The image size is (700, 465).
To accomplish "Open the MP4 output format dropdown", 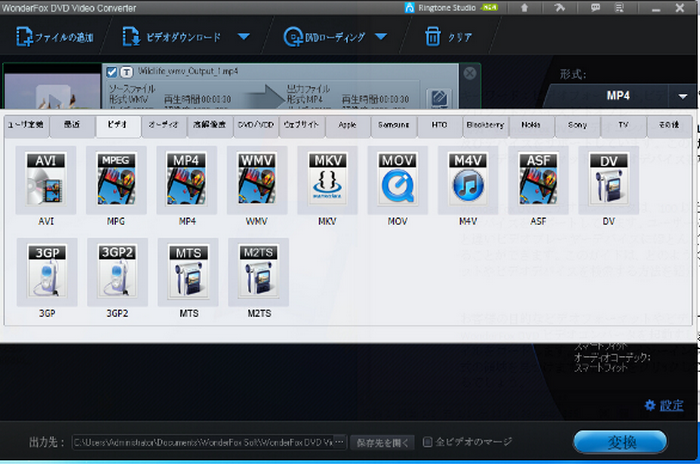I will [x=683, y=96].
